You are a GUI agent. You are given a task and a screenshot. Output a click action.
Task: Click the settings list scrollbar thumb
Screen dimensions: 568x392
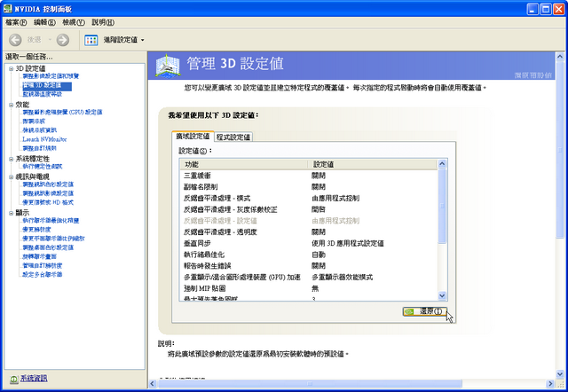pos(442,206)
